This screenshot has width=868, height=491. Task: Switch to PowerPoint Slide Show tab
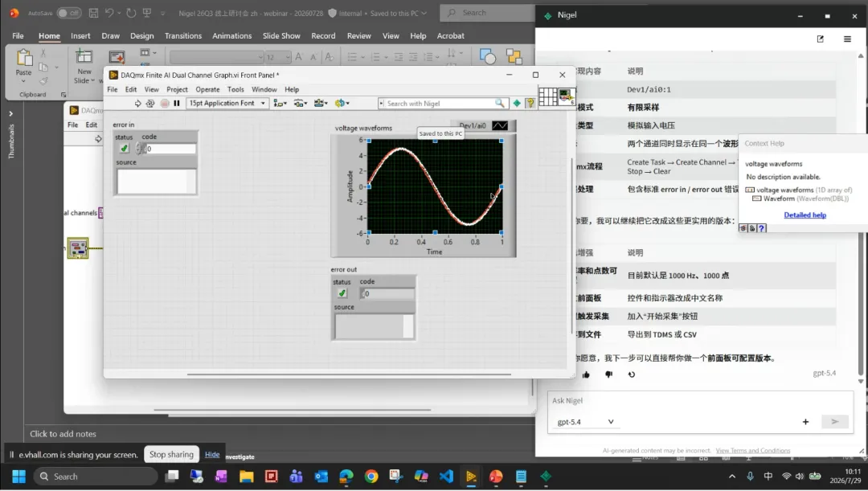click(281, 35)
